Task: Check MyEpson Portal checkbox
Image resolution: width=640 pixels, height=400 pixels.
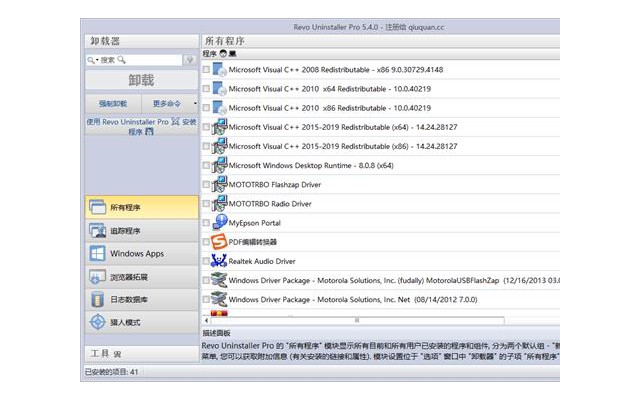Action: click(x=206, y=223)
